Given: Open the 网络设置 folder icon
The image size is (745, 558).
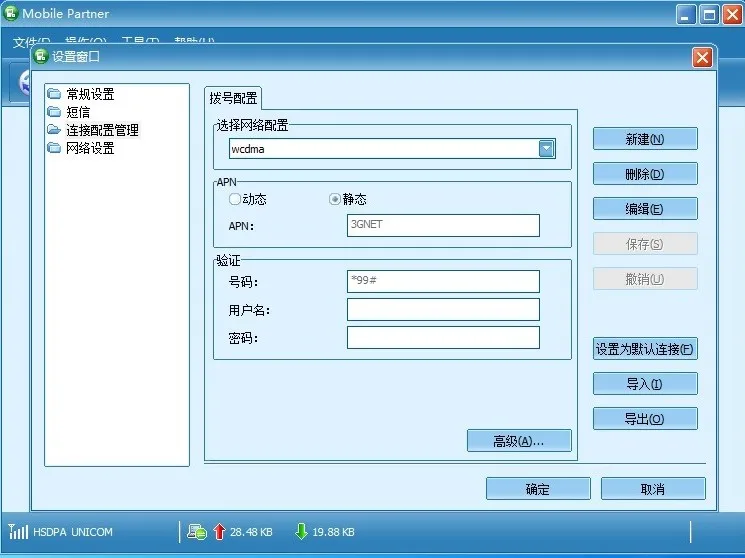Looking at the screenshot, I should click(54, 148).
